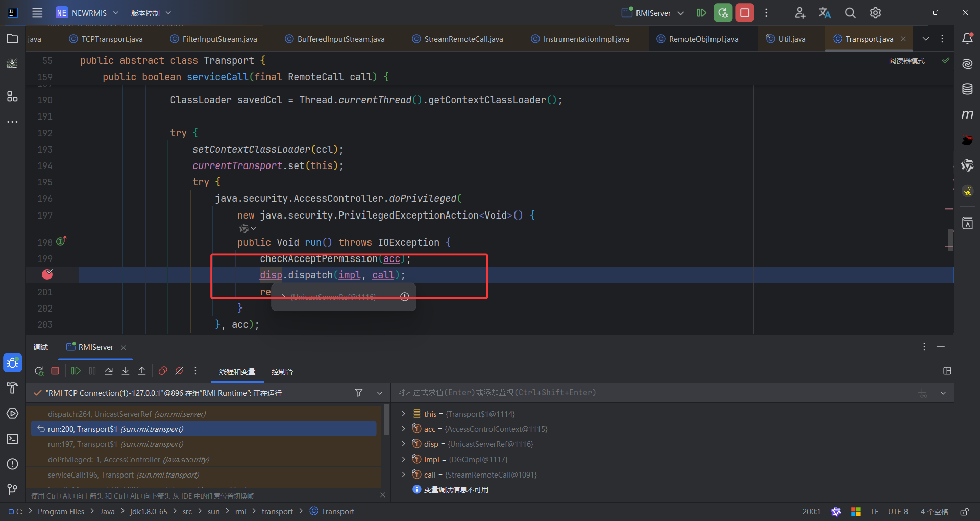The width and height of the screenshot is (980, 521).
Task: Open the translate plugin icon
Action: (x=825, y=13)
